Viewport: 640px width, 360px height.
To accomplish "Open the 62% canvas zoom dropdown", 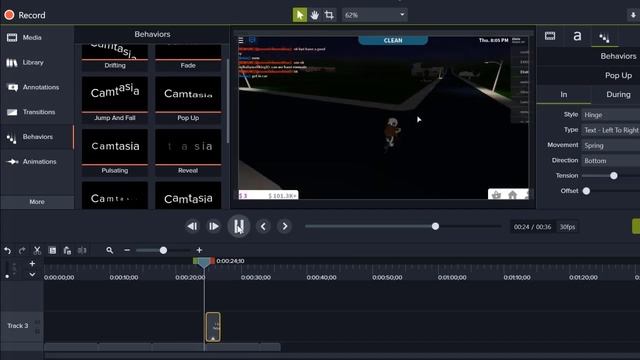I will pos(374,15).
